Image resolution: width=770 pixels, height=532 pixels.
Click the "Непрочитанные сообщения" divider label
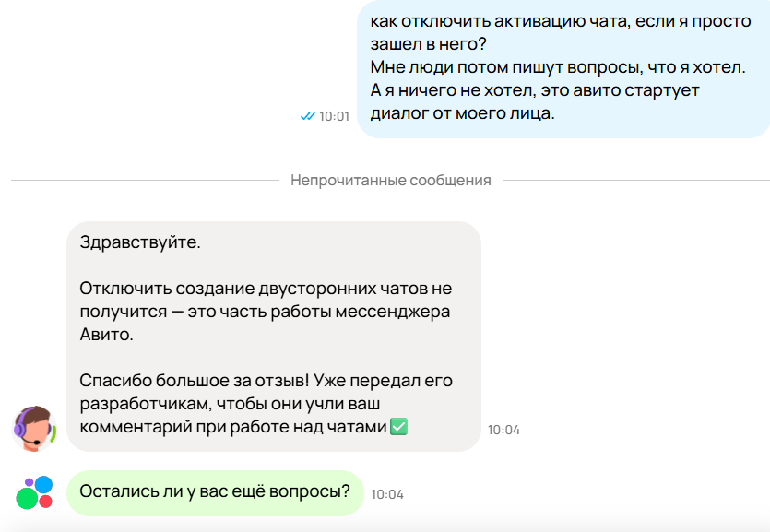390,180
